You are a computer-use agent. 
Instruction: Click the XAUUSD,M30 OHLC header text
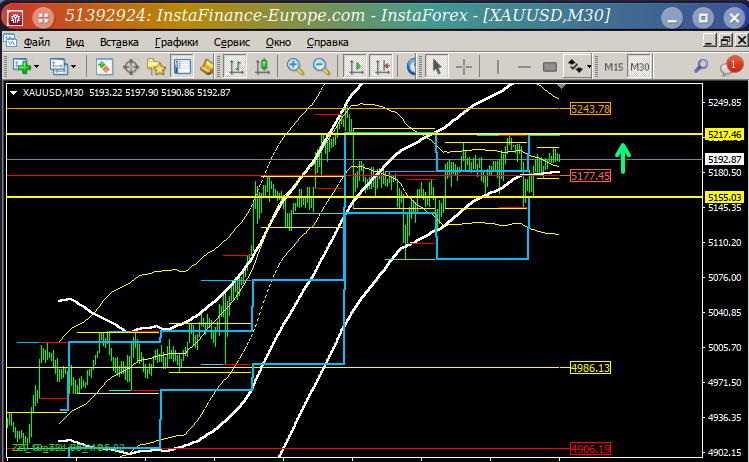click(x=127, y=93)
